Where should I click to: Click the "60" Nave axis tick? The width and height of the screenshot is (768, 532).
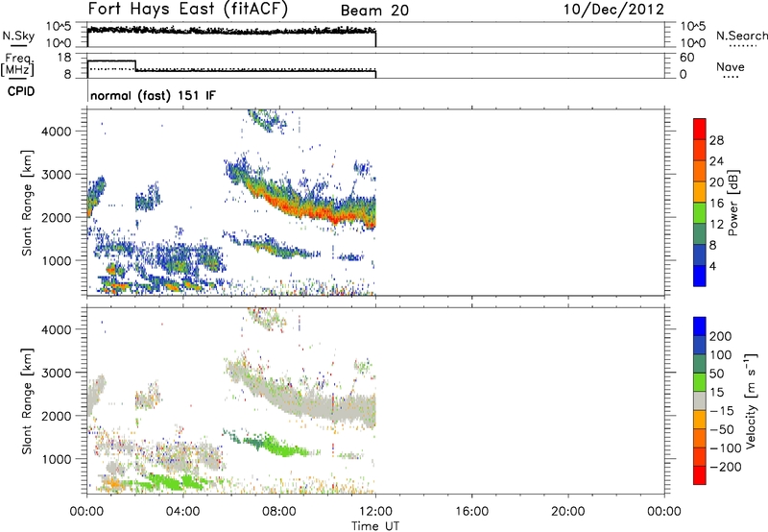687,58
